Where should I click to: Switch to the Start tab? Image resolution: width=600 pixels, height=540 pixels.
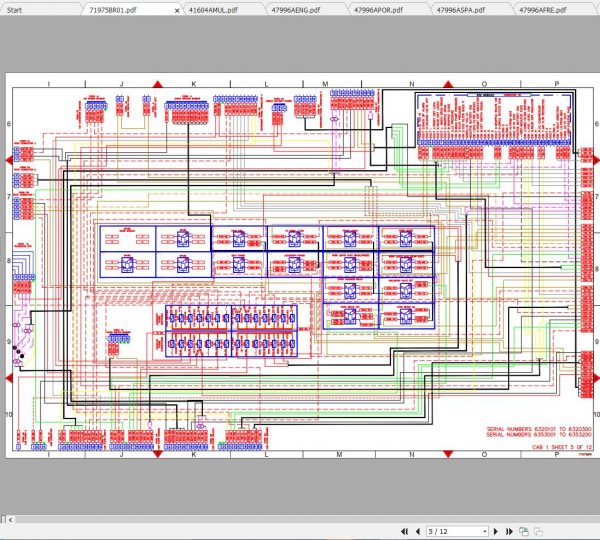[x=15, y=8]
